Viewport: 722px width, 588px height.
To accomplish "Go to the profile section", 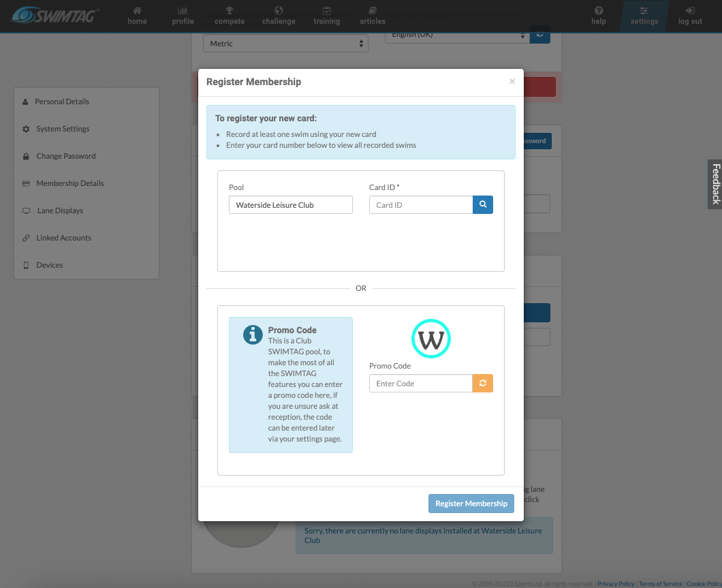I will pos(183,16).
